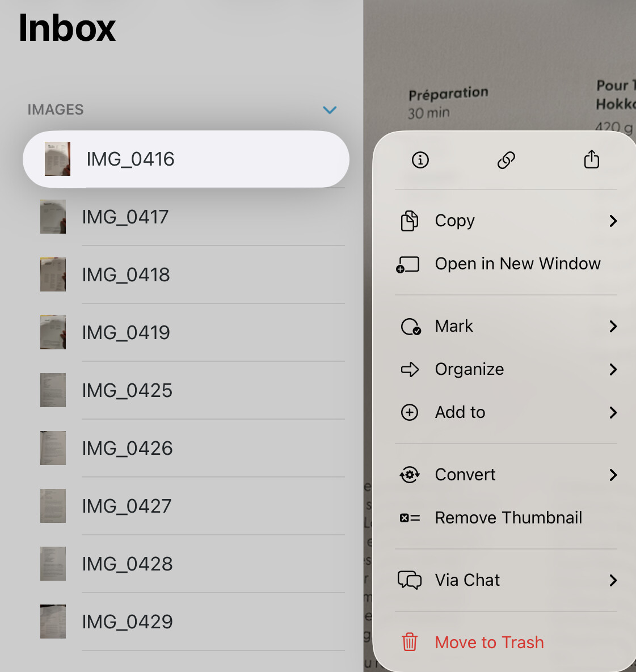Viewport: 636px width, 672px height.
Task: Expand the Via Chat submenu arrow
Action: coord(613,580)
